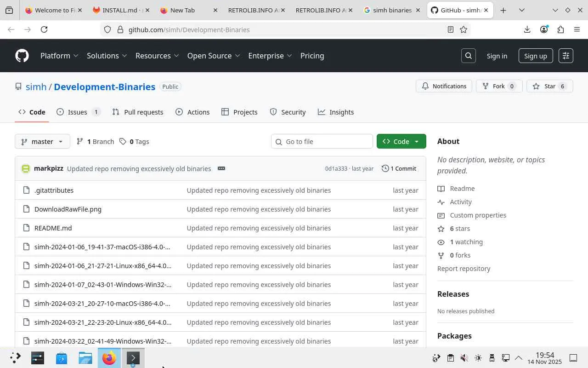Viewport: 588px width, 368px height.
Task: Expand the Resources menu
Action: (157, 56)
